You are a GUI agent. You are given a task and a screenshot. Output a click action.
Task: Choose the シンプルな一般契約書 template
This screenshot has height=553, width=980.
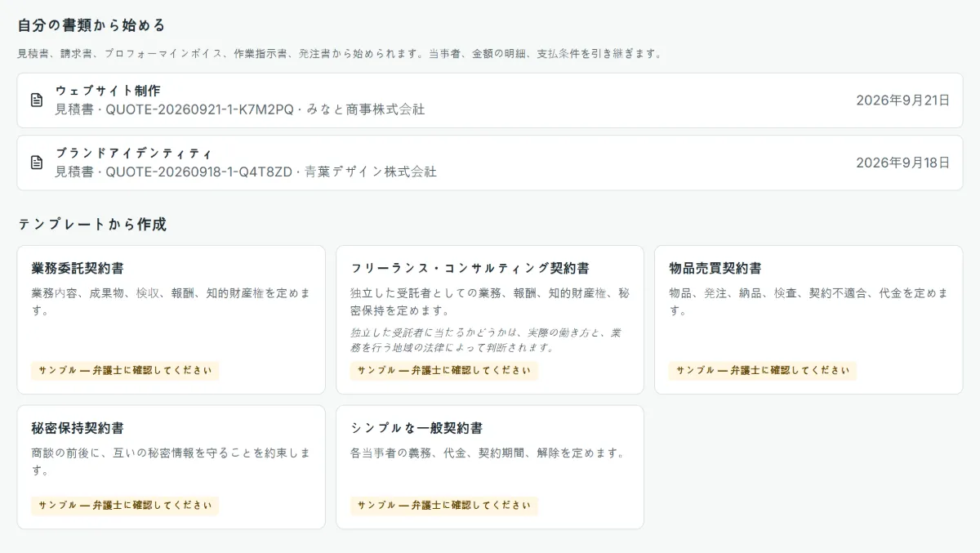coord(490,467)
